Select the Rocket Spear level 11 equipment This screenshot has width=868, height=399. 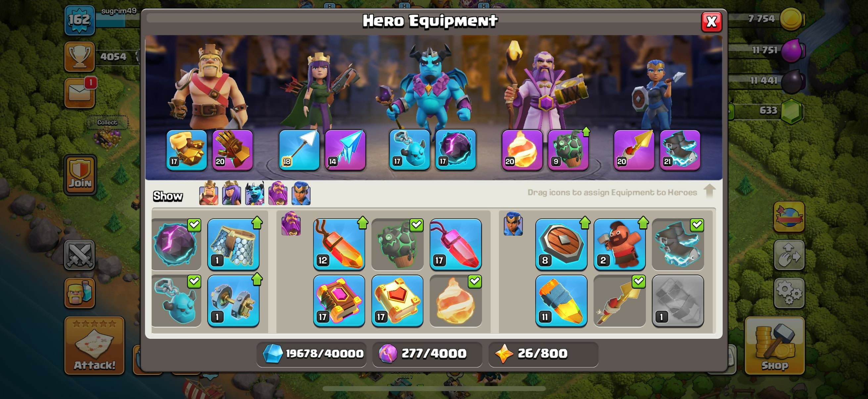[561, 301]
